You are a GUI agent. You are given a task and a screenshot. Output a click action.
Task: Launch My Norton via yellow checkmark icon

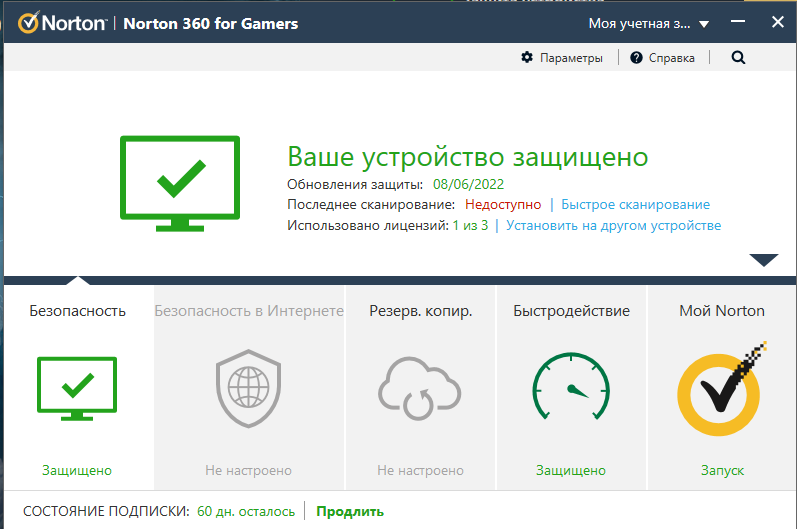(722, 389)
